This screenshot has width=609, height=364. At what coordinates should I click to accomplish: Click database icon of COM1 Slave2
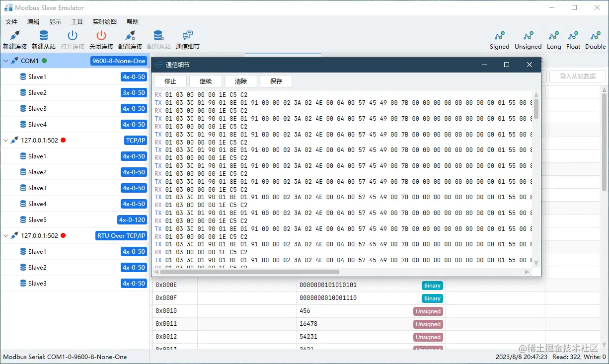pyautogui.click(x=23, y=92)
